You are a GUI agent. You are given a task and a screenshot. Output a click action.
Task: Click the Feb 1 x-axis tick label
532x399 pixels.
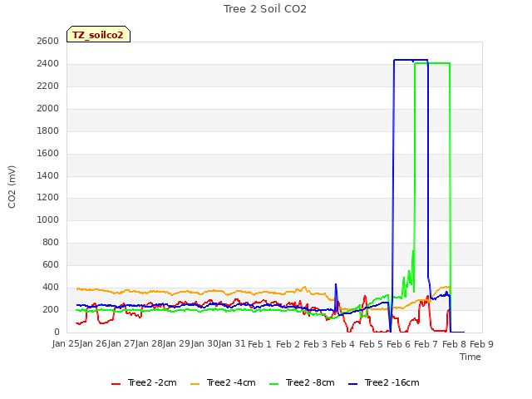[x=259, y=344]
